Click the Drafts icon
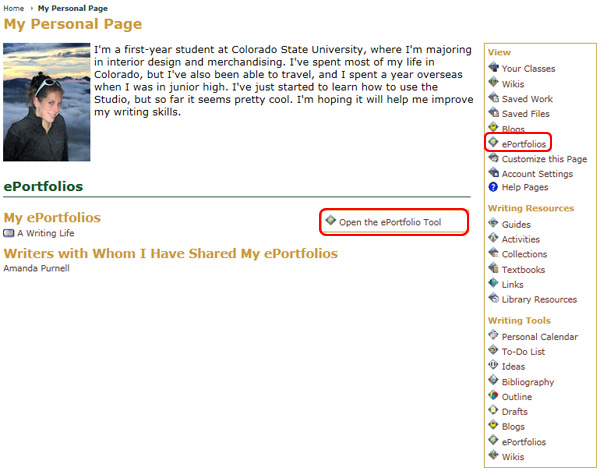Viewport: 600px width, 471px height. [x=494, y=410]
